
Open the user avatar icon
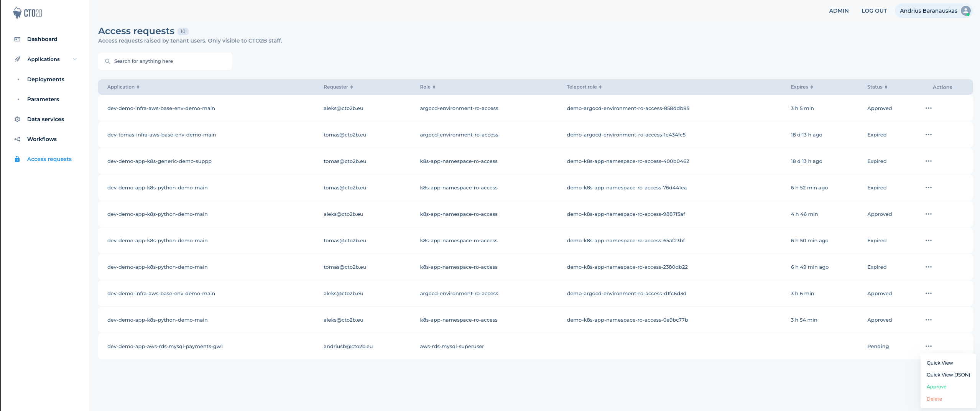click(965, 10)
